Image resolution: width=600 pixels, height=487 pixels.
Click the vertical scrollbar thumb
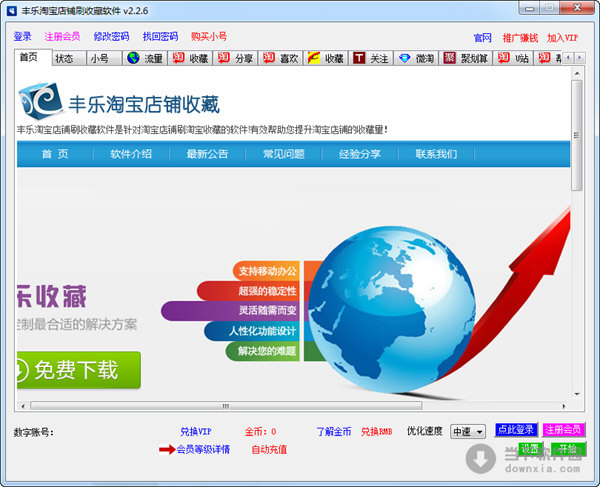coord(577,135)
